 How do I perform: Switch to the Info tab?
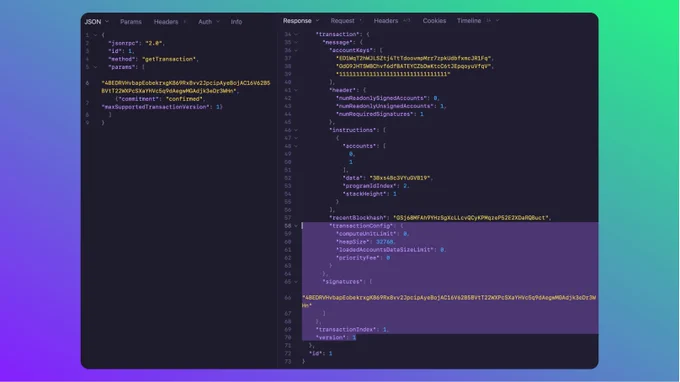[236, 22]
